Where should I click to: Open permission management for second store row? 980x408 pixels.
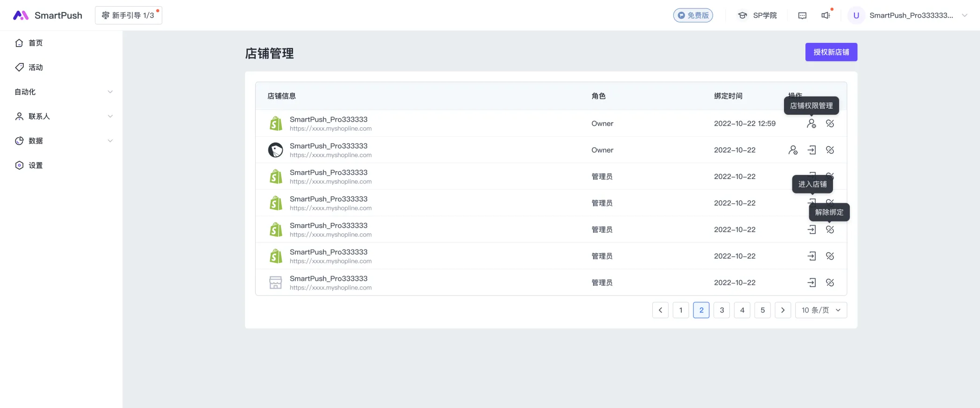tap(793, 150)
